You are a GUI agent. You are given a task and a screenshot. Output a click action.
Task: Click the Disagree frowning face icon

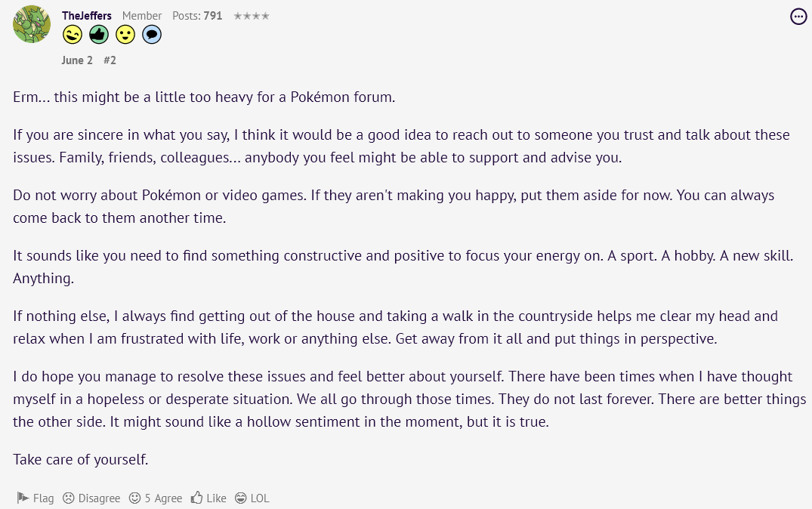click(x=69, y=498)
